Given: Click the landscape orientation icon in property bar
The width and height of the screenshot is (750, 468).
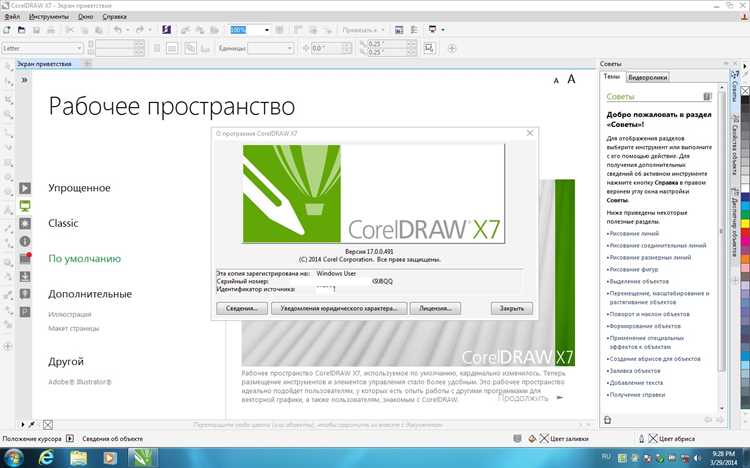Looking at the screenshot, I should coord(172,48).
